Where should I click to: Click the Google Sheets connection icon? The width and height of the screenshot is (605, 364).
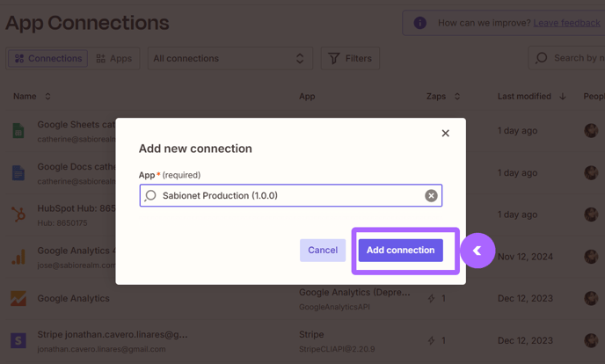[18, 131]
